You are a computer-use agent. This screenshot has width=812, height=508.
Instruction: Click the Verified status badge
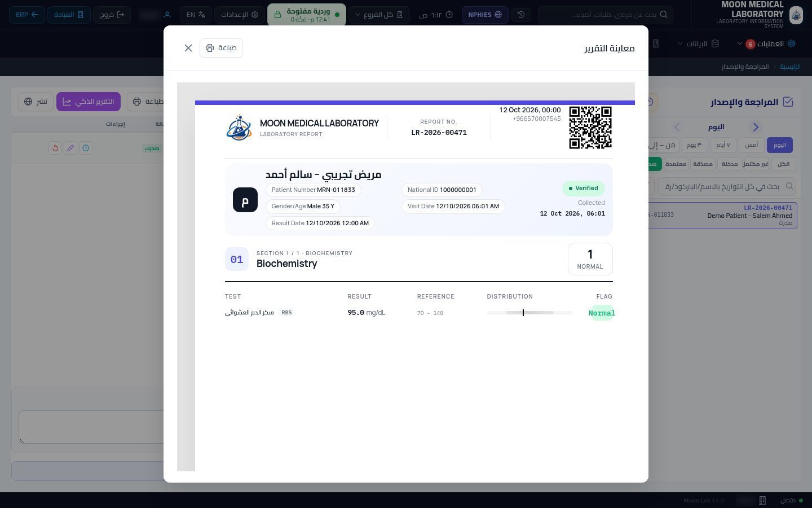[x=584, y=189]
